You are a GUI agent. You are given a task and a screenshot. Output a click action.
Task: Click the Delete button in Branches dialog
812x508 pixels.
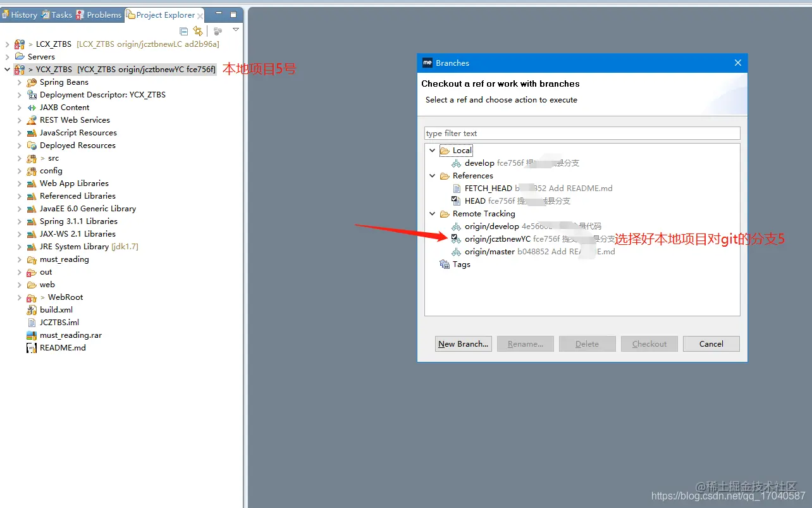tap(587, 344)
